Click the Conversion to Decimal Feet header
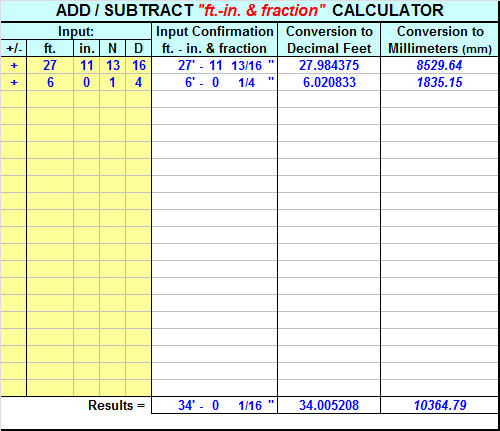 click(x=329, y=40)
